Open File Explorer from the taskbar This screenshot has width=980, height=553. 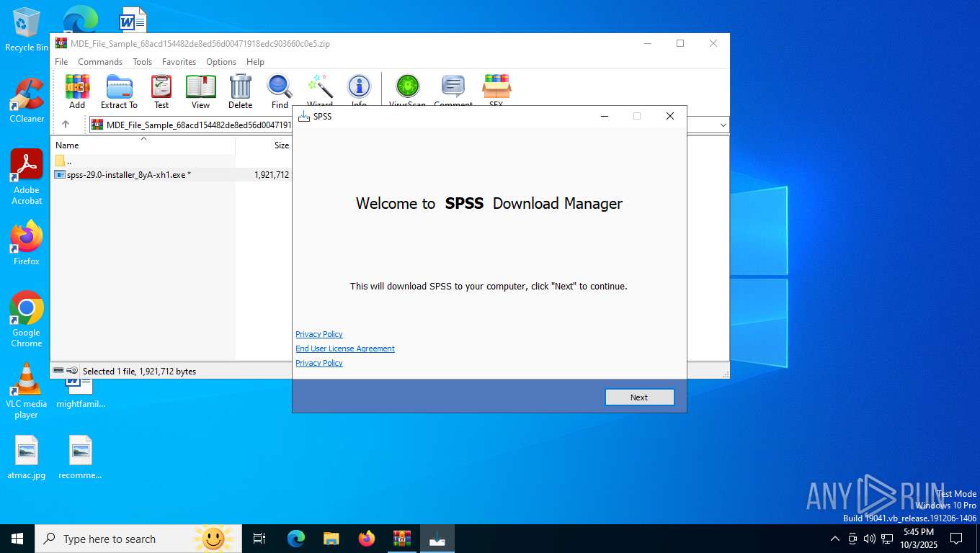click(331, 539)
